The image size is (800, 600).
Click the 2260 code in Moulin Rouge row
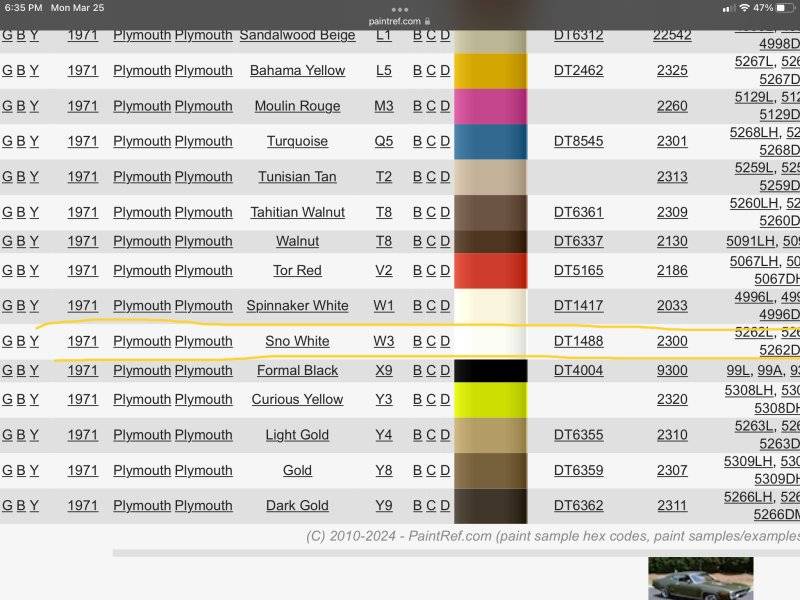pyautogui.click(x=672, y=106)
